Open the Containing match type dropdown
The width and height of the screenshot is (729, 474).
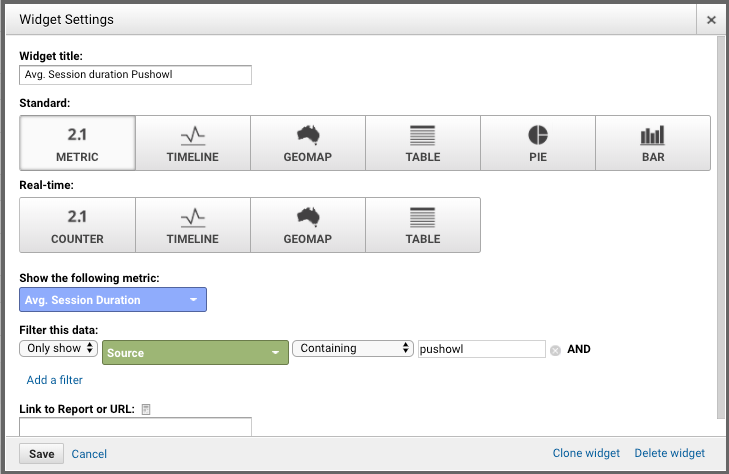click(x=353, y=349)
